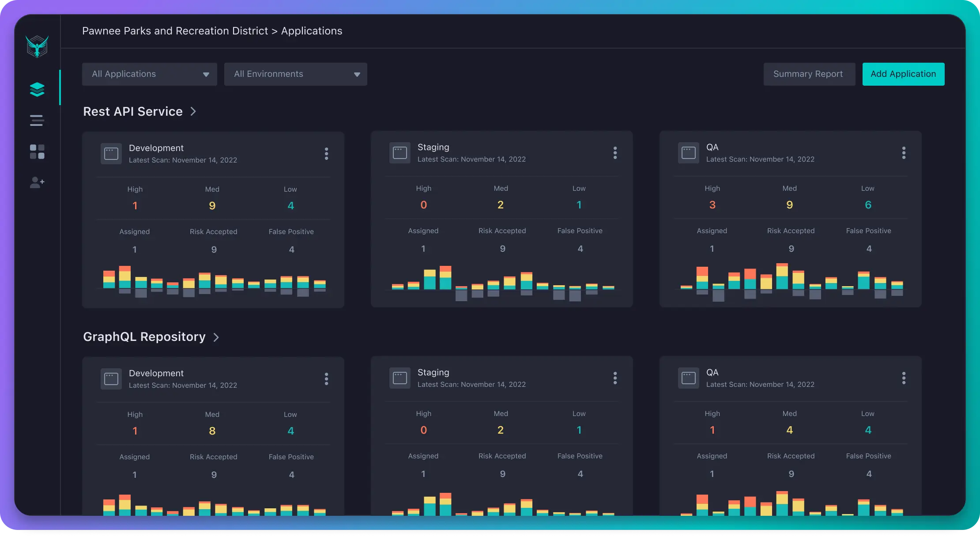Go to Pawnee Parks and Recreation District breadcrumb
Screen dimensions: 980x537
click(x=175, y=31)
